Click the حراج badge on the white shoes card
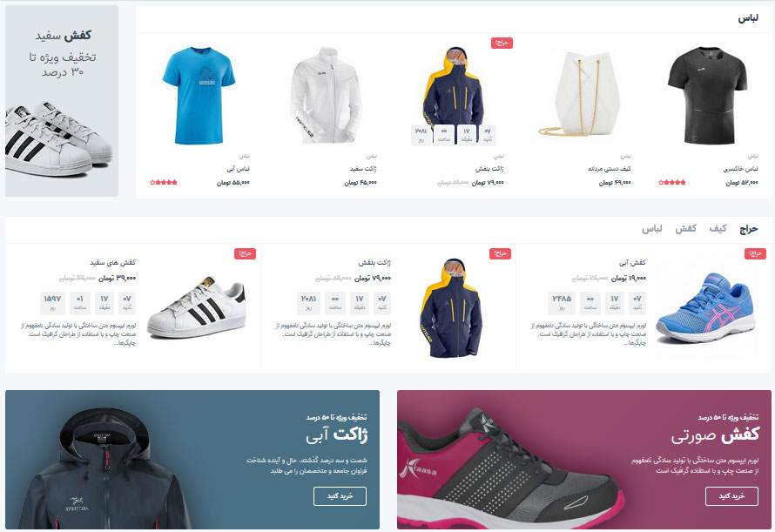 246,253
